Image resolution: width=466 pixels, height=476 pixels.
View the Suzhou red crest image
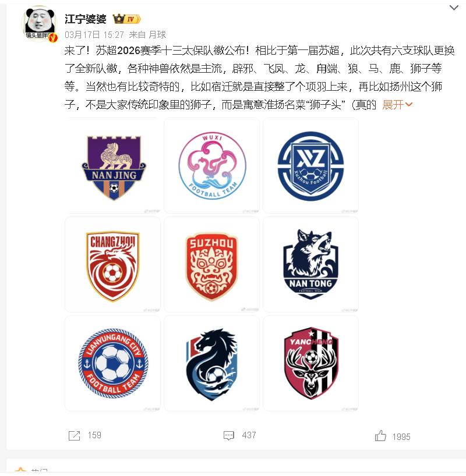pos(212,264)
